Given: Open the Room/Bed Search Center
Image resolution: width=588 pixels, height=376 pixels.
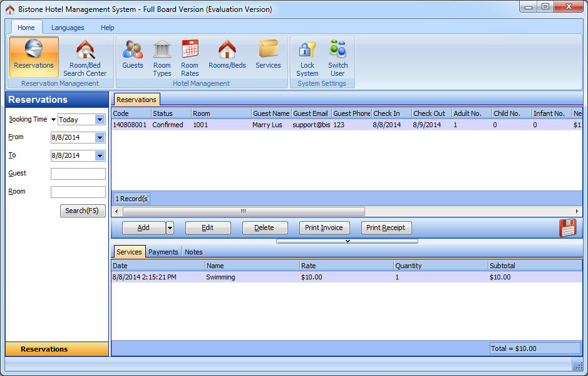Looking at the screenshot, I should coord(85,56).
